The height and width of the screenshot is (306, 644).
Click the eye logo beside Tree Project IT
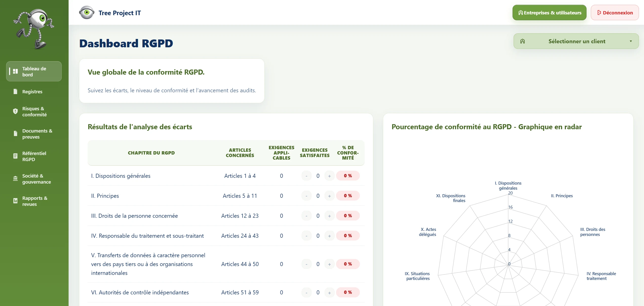[87, 12]
